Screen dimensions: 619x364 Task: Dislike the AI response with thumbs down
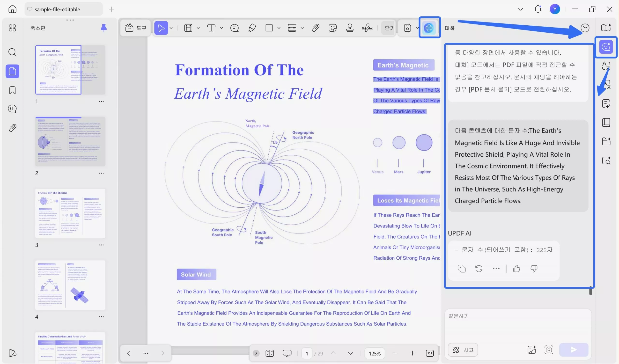pyautogui.click(x=534, y=269)
